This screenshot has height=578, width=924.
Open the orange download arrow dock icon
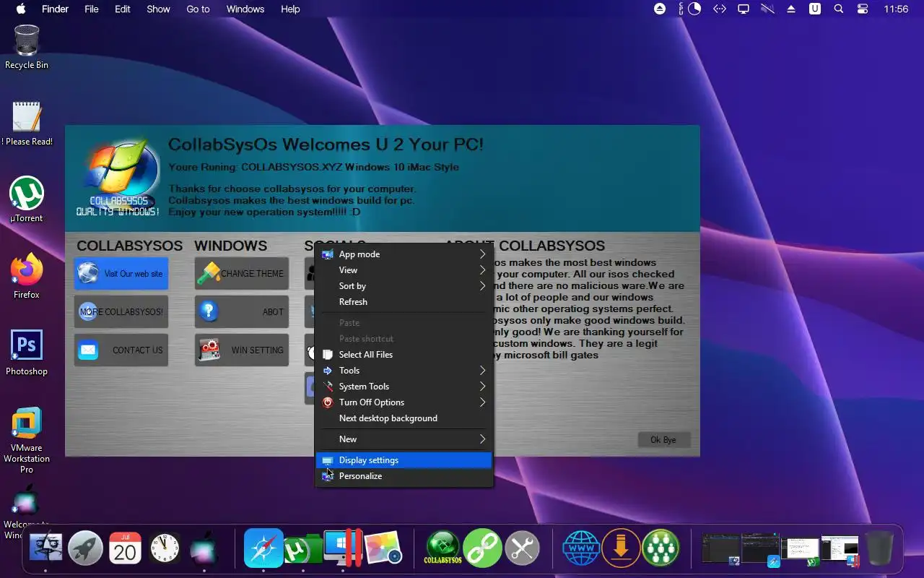pyautogui.click(x=621, y=548)
